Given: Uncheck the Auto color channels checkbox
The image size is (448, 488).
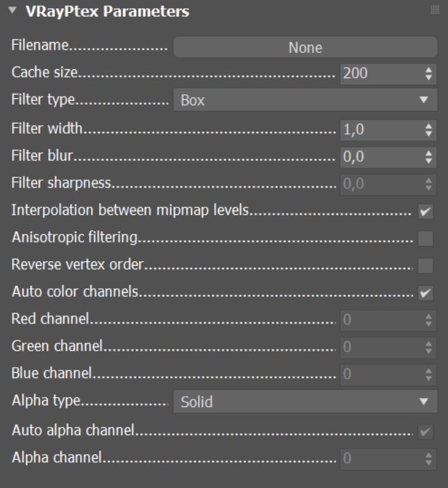Looking at the screenshot, I should (x=426, y=293).
